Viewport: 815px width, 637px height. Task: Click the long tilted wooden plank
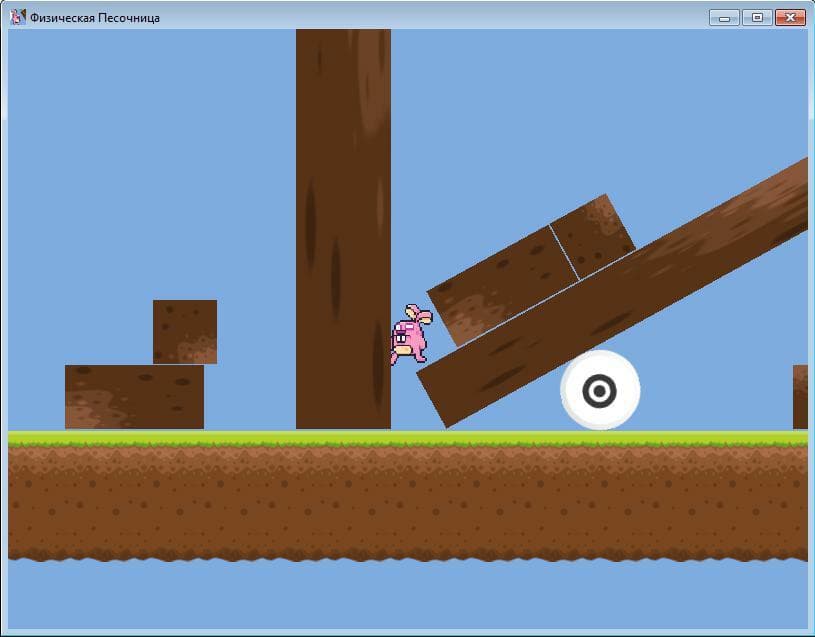[x=613, y=292]
